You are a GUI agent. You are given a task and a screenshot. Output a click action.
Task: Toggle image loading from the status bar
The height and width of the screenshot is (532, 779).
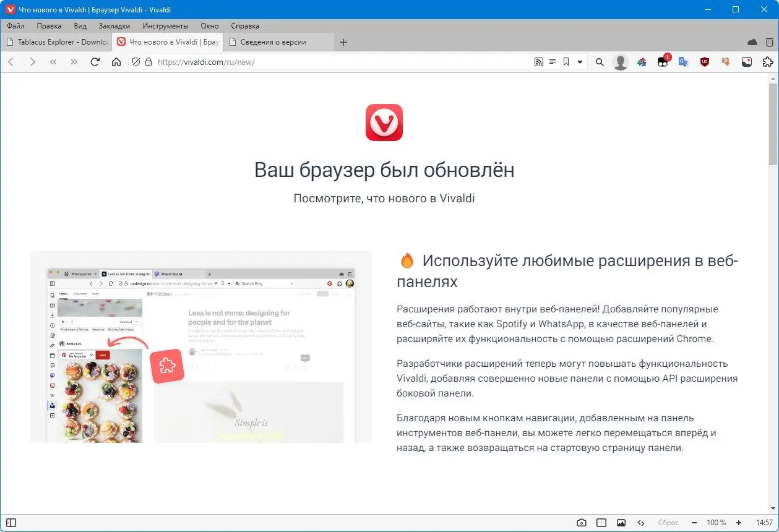coord(621,522)
